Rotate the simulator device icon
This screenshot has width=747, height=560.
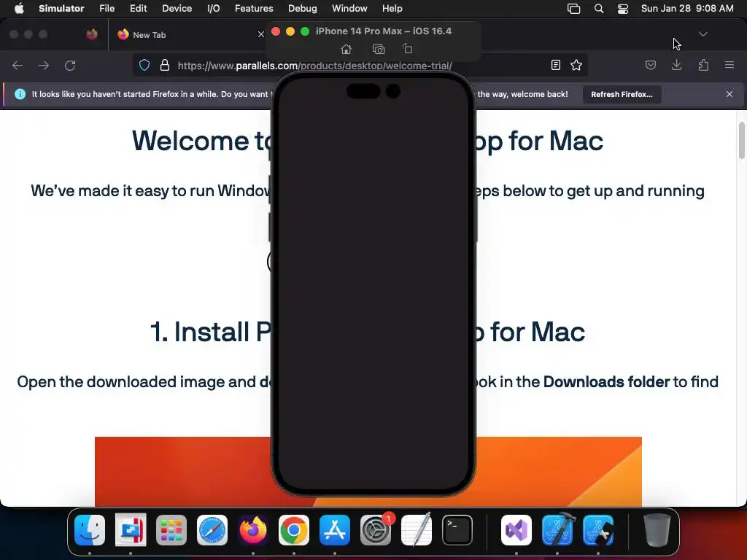tap(407, 49)
